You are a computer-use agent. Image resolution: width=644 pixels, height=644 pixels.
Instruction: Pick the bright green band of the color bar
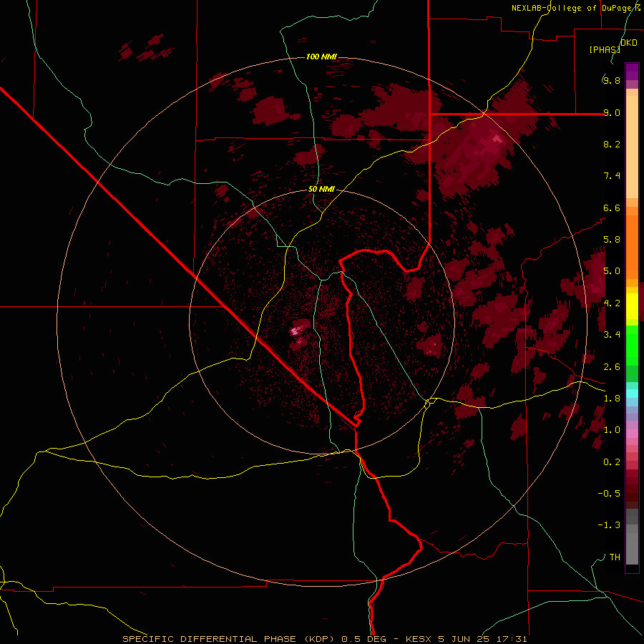click(632, 346)
